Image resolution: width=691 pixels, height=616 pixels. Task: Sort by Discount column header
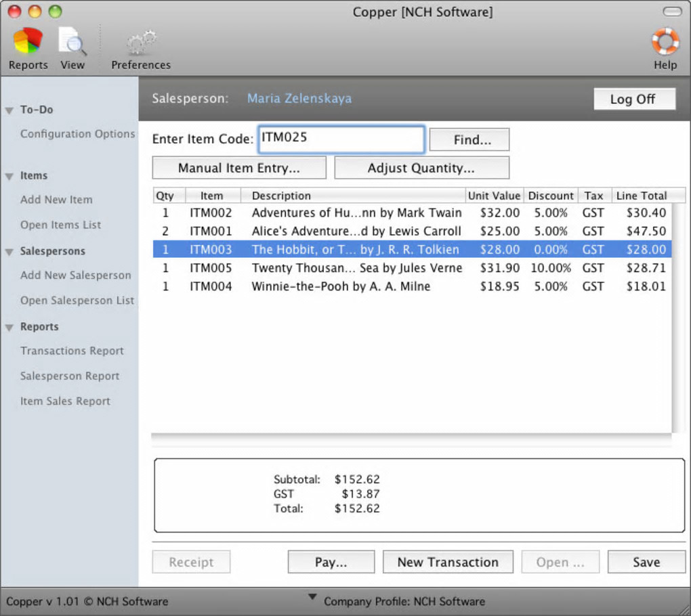551,196
